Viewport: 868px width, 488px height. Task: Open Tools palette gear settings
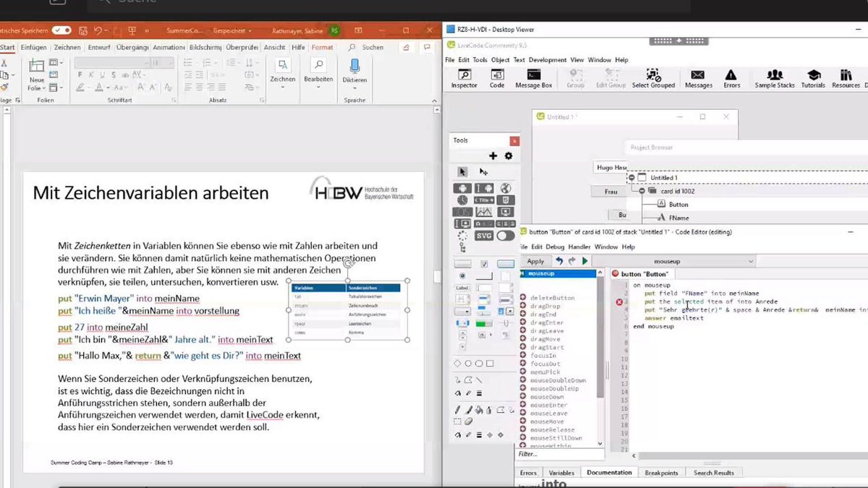pyautogui.click(x=509, y=155)
